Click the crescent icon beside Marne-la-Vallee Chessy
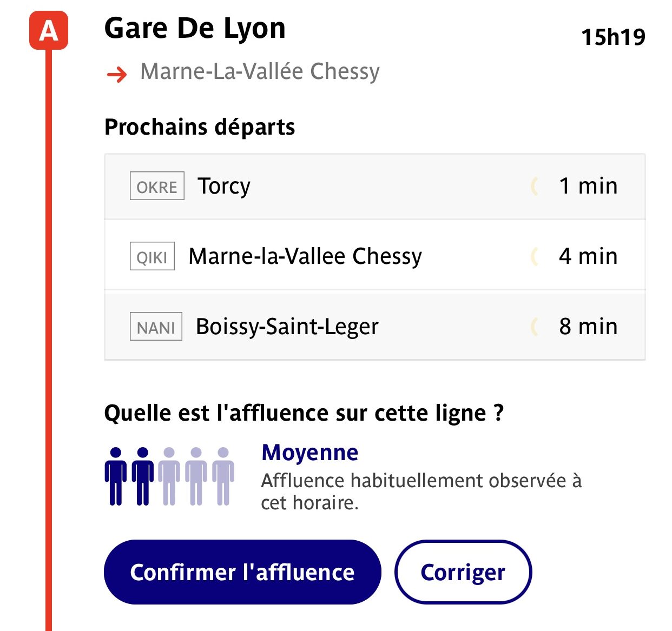 [x=535, y=256]
